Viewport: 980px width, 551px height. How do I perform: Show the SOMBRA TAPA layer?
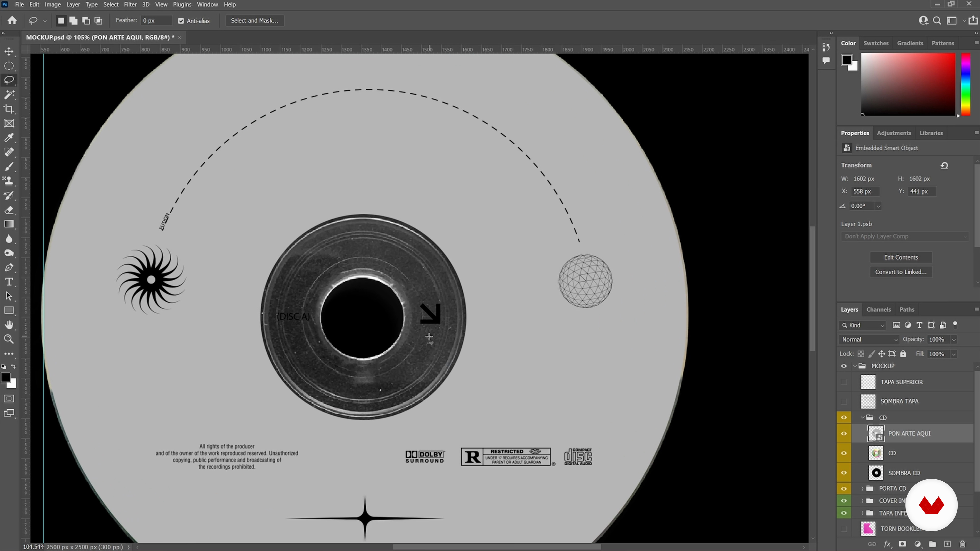click(844, 401)
